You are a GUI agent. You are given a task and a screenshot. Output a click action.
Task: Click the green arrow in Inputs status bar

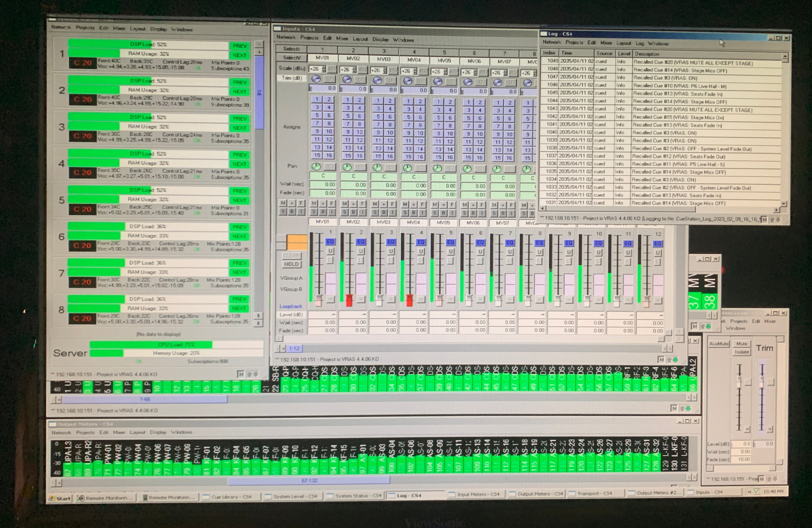click(x=676, y=360)
